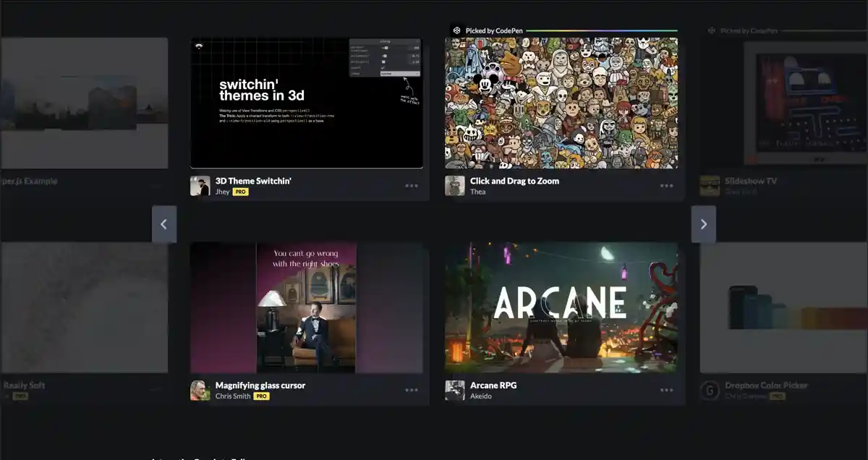Open the 3D Theme Switchin' title link
Image resolution: width=868 pixels, height=460 pixels.
coord(253,181)
